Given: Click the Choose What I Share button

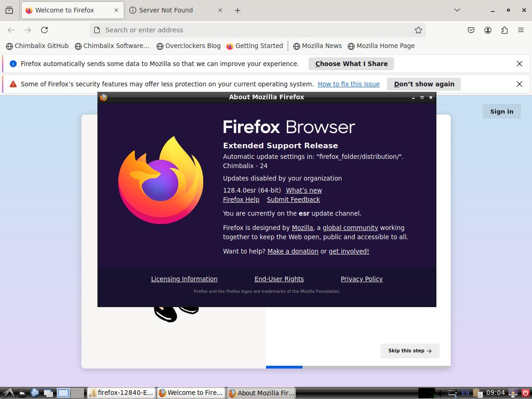Looking at the screenshot, I should coord(351,64).
